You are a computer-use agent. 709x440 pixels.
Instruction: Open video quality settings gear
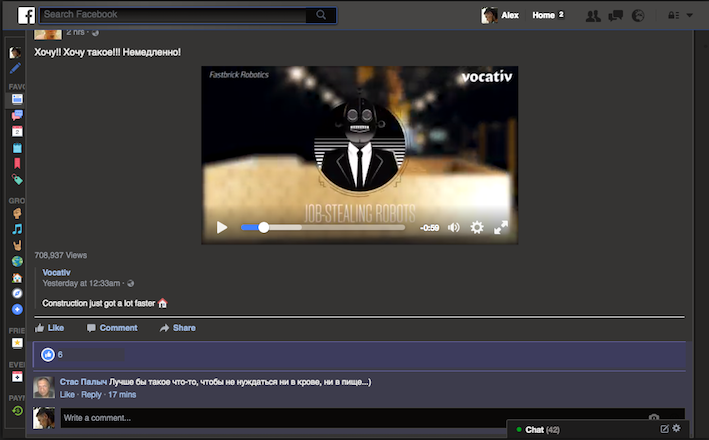[x=477, y=227]
